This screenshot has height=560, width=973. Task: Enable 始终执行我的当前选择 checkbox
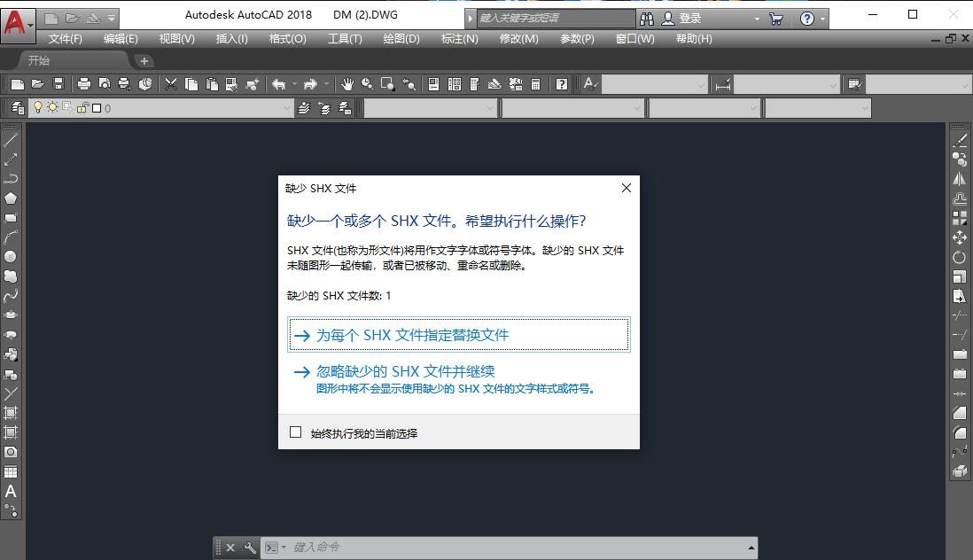(296, 432)
